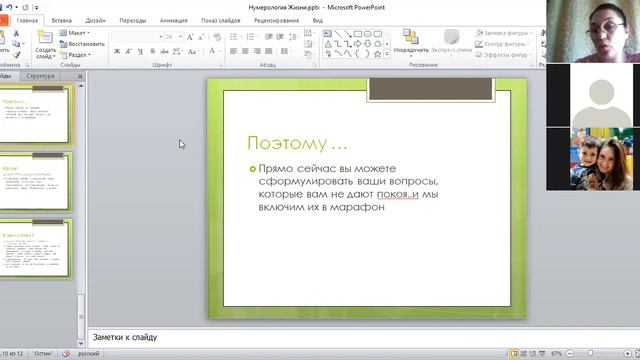Open the Переходы tab
The width and height of the screenshot is (640, 360).
133,20
